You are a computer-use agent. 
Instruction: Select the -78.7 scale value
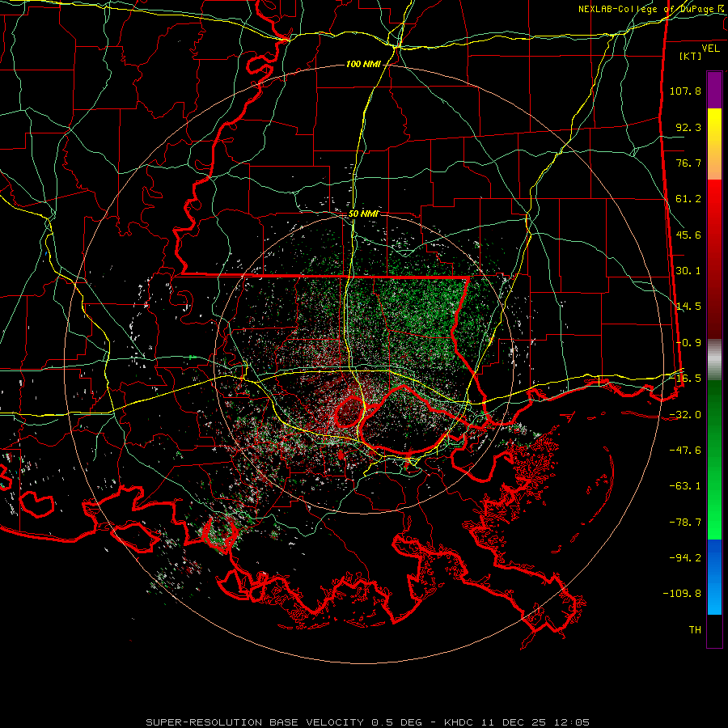(x=685, y=523)
